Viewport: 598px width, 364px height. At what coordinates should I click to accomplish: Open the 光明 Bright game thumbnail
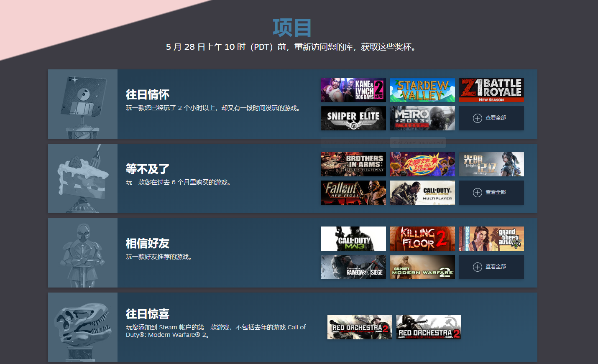[x=491, y=164]
